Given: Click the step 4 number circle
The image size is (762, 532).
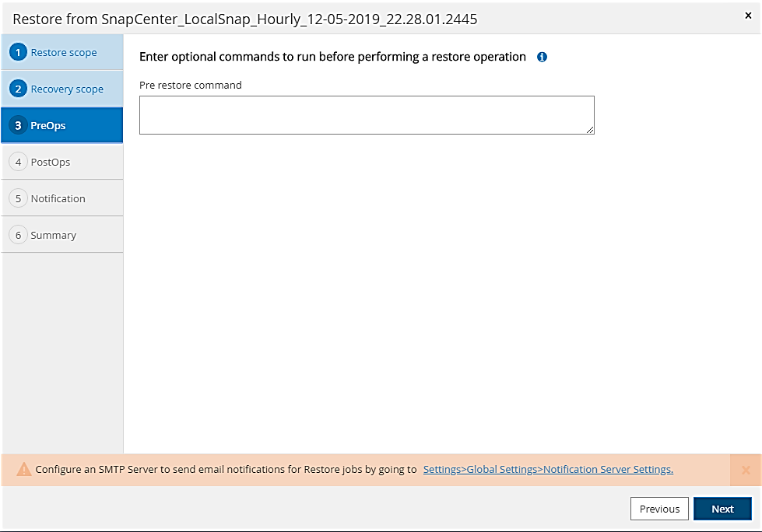Looking at the screenshot, I should [x=18, y=162].
